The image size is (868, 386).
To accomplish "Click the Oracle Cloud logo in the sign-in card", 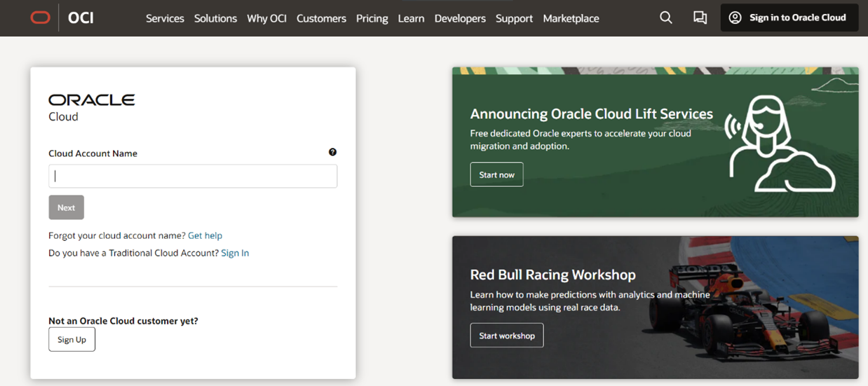I will [x=91, y=107].
